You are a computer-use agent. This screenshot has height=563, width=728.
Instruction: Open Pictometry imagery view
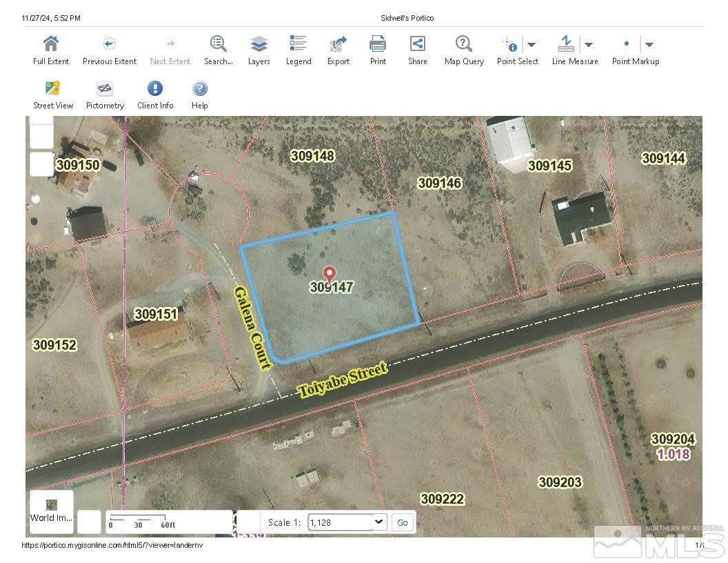pyautogui.click(x=105, y=89)
